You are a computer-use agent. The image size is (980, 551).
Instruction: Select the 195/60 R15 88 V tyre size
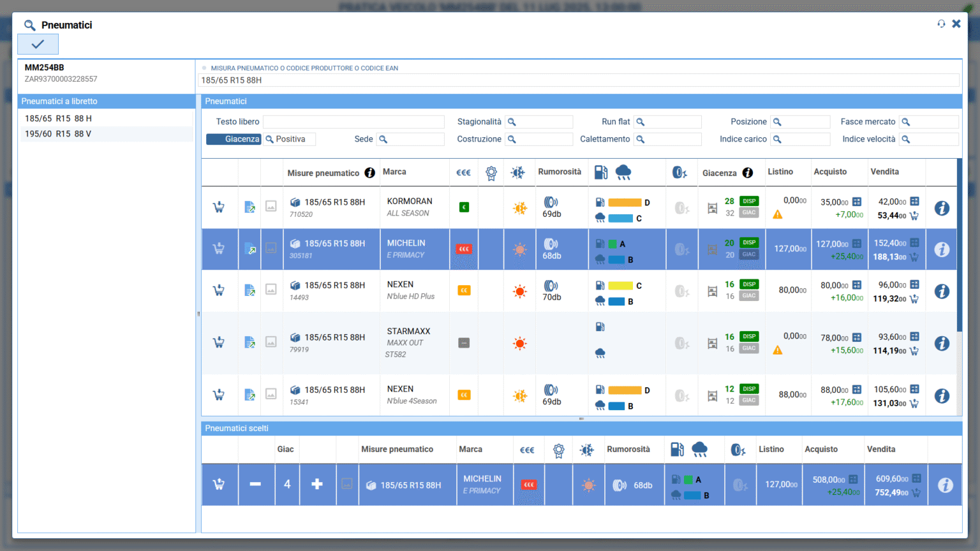(58, 134)
